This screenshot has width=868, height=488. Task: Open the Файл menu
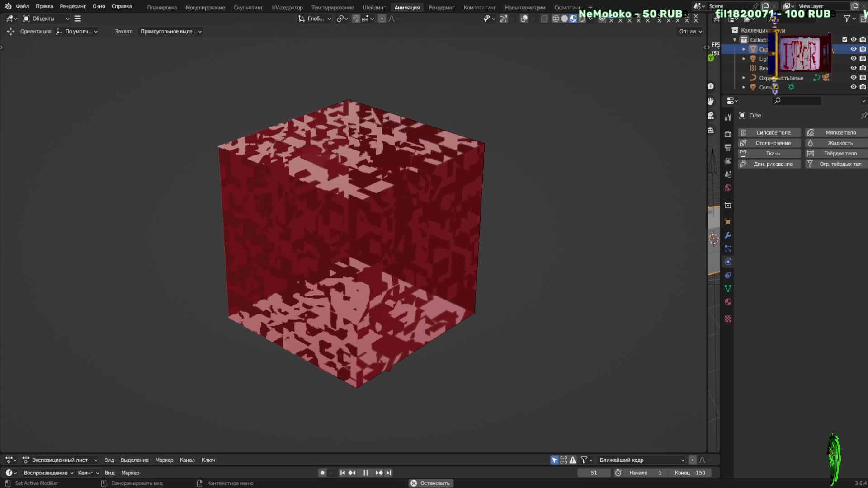pyautogui.click(x=22, y=6)
